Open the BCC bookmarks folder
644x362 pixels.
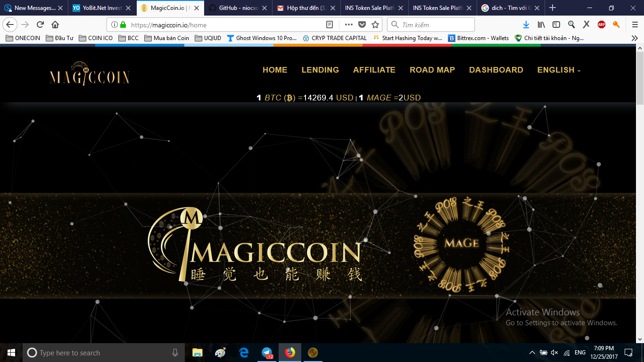point(129,38)
